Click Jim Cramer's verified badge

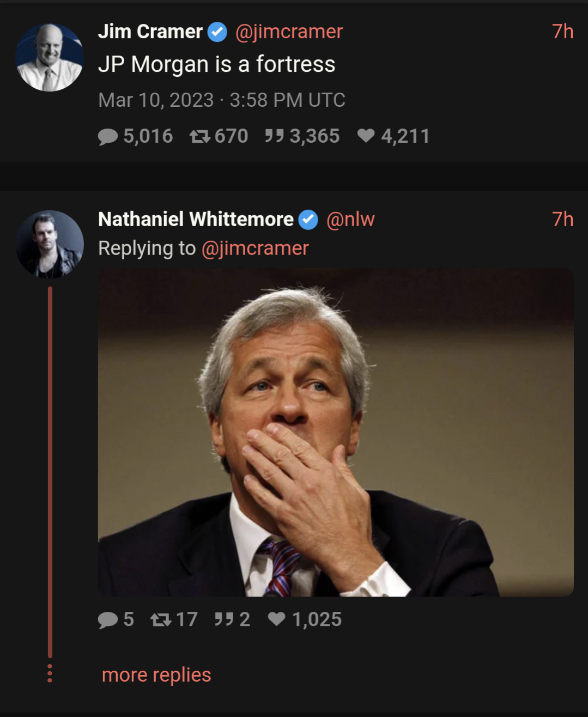pos(218,32)
